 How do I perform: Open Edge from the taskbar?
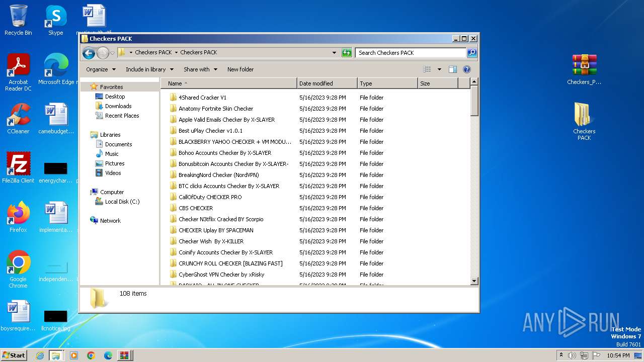[x=108, y=355]
